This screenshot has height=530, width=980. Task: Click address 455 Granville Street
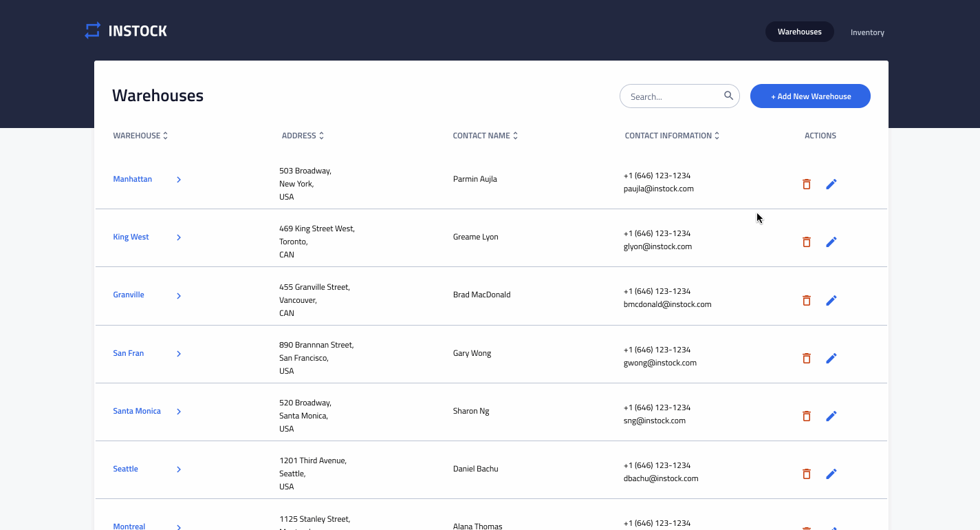click(315, 287)
